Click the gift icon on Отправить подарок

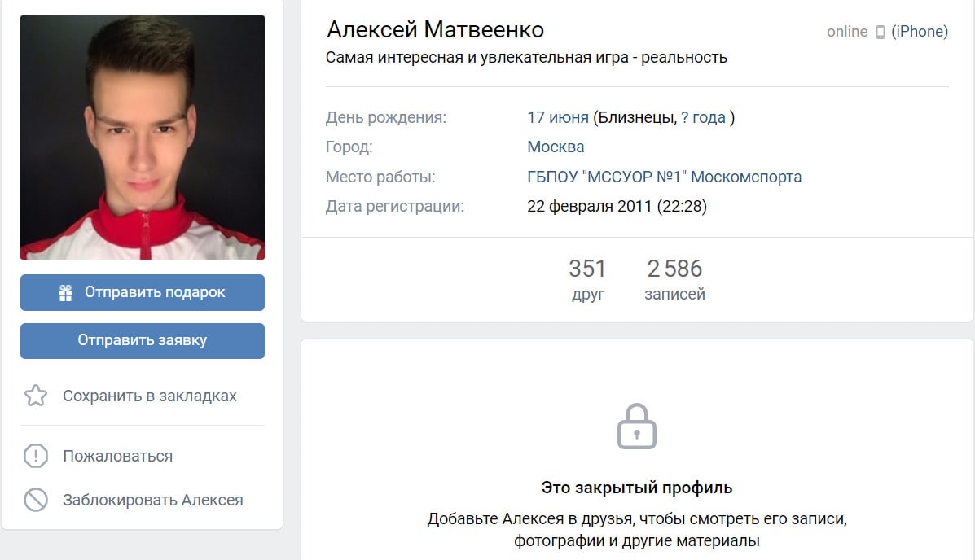point(65,293)
